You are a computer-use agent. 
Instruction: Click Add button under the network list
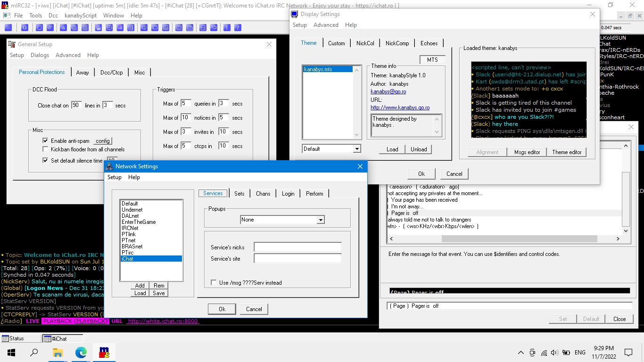point(140,286)
